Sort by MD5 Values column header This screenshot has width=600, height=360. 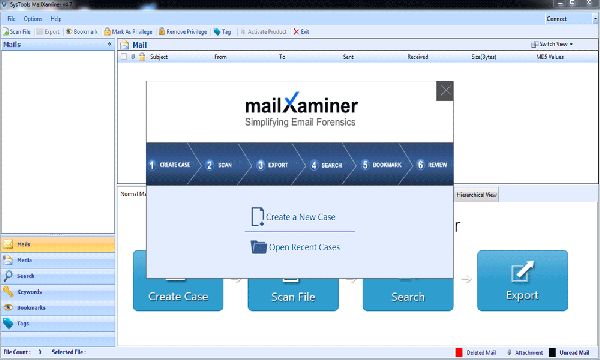(550, 57)
